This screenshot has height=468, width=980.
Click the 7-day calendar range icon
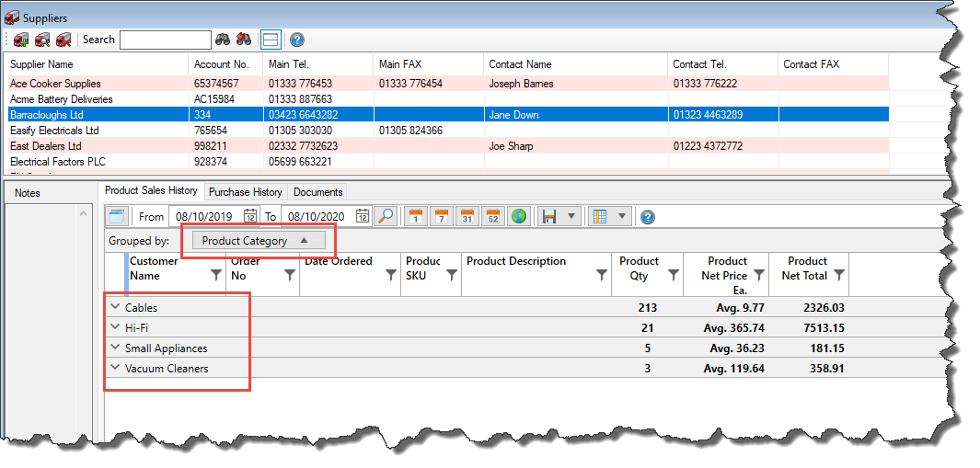pos(441,216)
